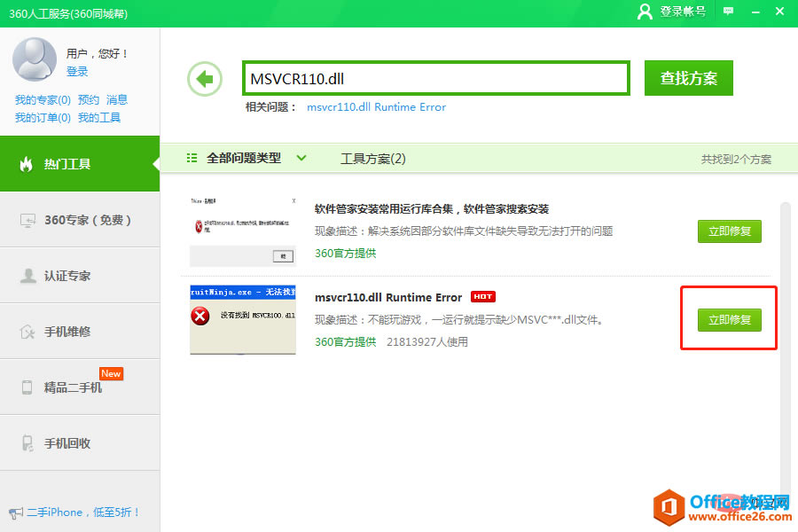The image size is (798, 532).
Task: Click the New badge on 精品二手机
Action: 111,373
